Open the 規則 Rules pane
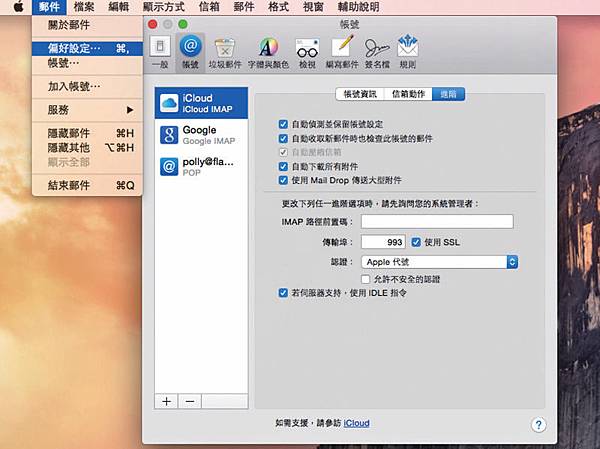Viewport: 600px width, 449px height. point(408,53)
